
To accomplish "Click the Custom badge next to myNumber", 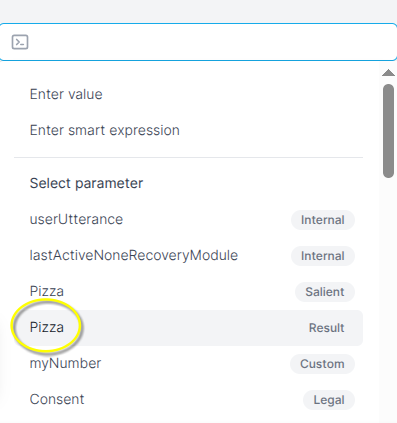I will click(322, 364).
